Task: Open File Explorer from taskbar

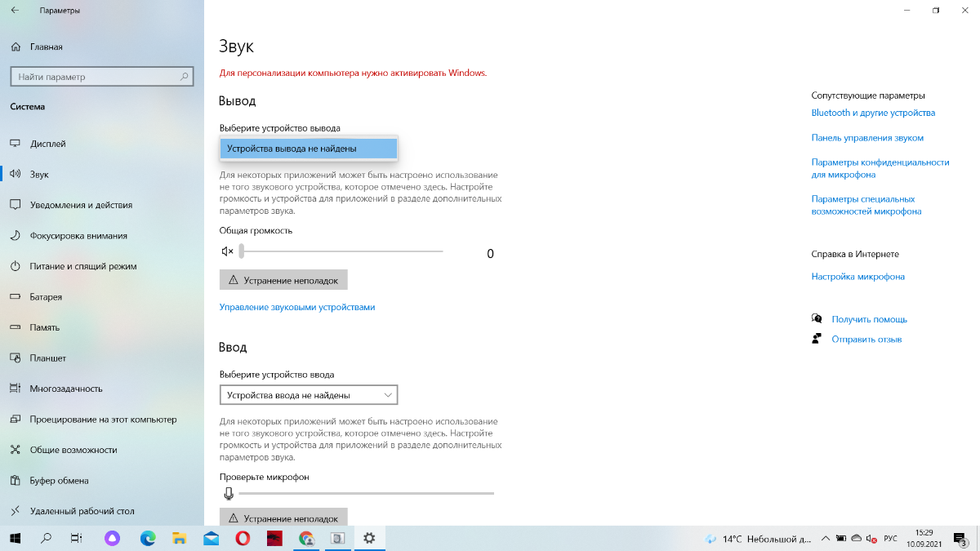Action: tap(180, 538)
